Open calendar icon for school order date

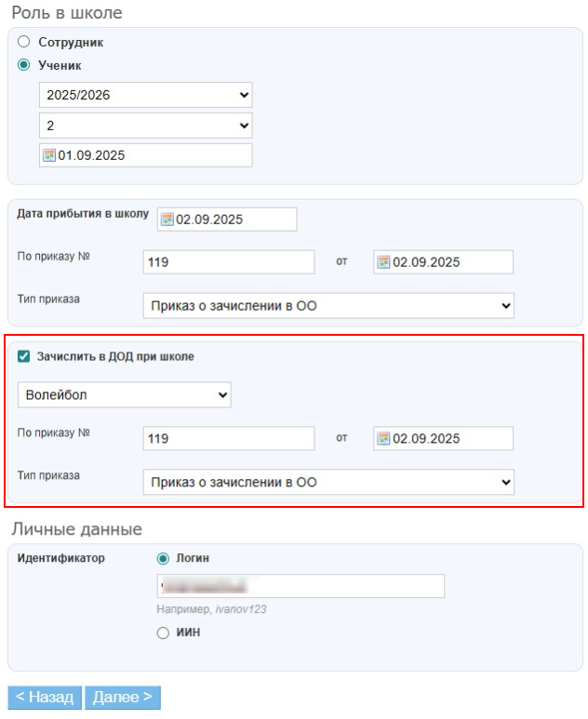click(382, 262)
